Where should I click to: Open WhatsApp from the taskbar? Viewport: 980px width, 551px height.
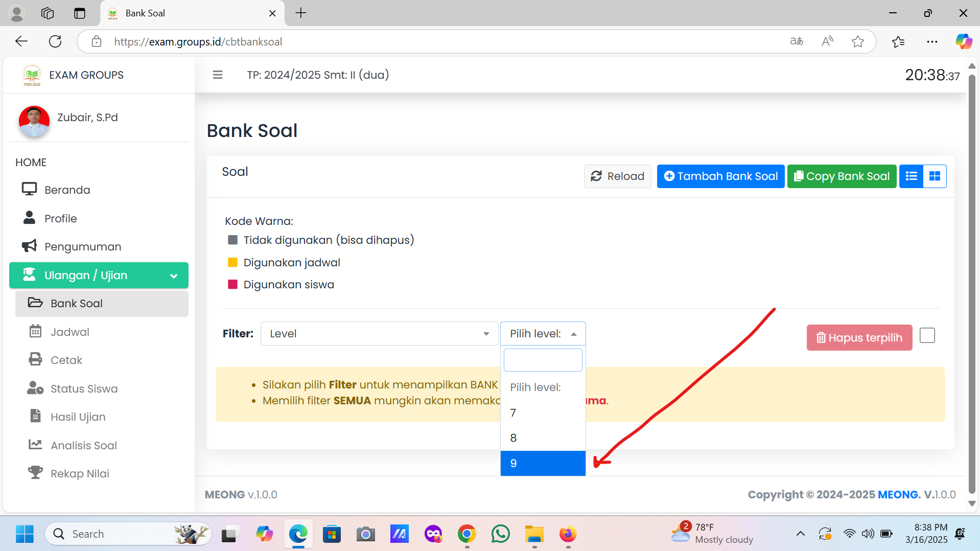(500, 534)
